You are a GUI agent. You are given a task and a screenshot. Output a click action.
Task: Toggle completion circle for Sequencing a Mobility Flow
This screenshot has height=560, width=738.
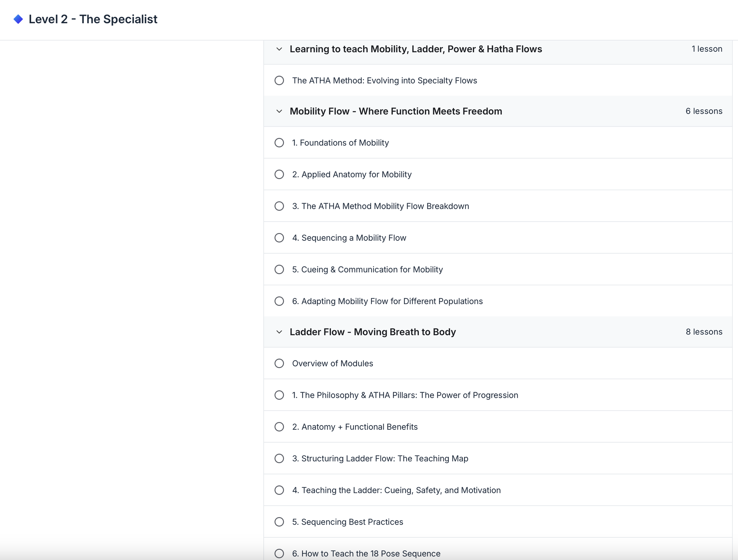(279, 238)
